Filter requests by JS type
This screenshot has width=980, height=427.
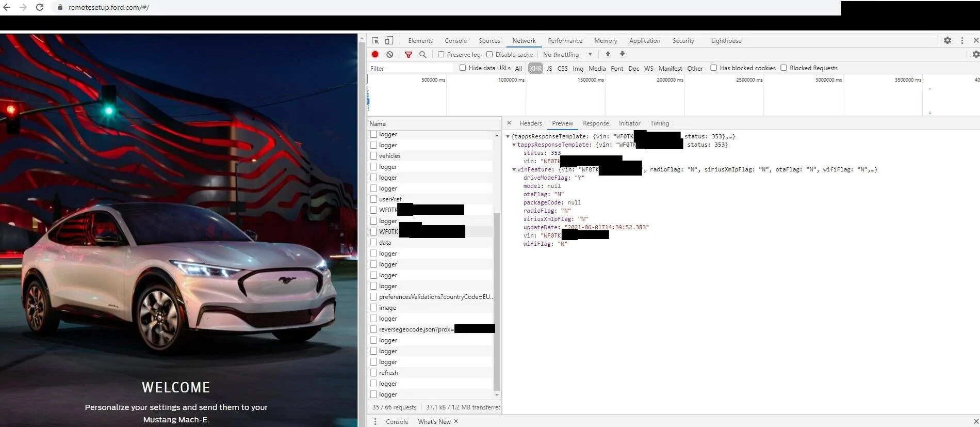(549, 68)
